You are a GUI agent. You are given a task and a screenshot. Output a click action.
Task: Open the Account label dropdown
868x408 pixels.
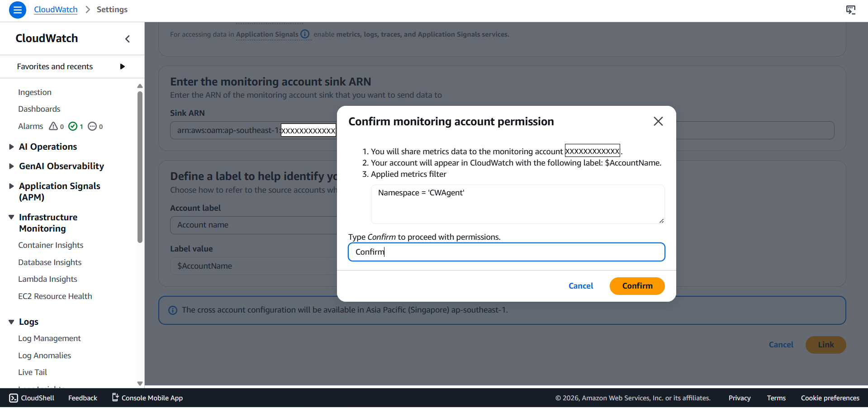[x=253, y=225]
